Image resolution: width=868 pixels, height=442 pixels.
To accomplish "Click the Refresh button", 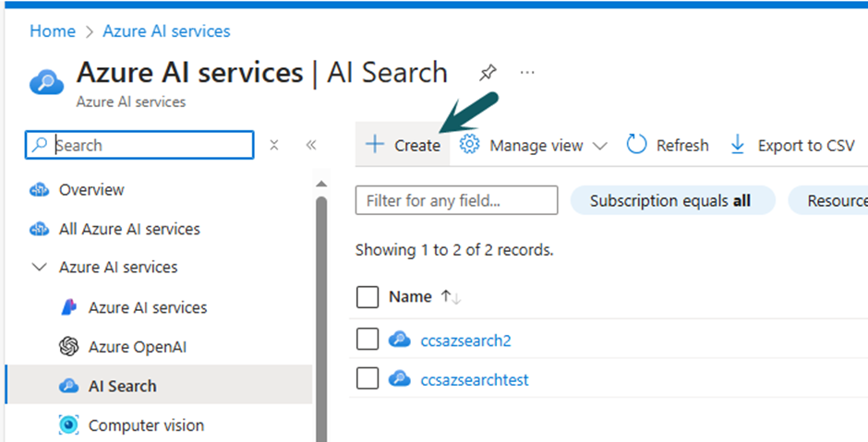I will coord(668,146).
